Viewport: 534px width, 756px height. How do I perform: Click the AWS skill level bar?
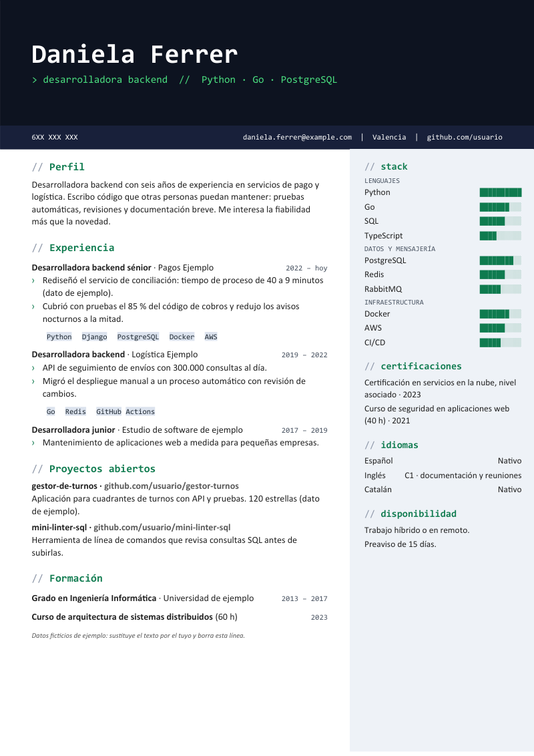[x=500, y=329]
